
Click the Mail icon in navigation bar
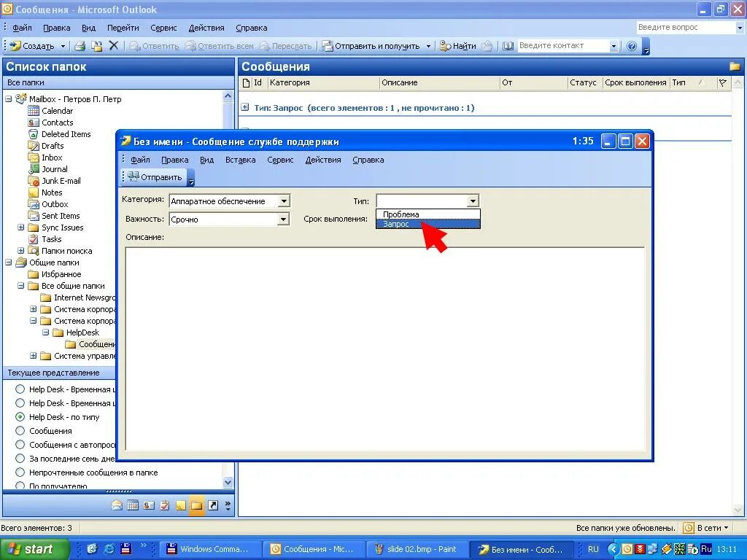point(117,505)
